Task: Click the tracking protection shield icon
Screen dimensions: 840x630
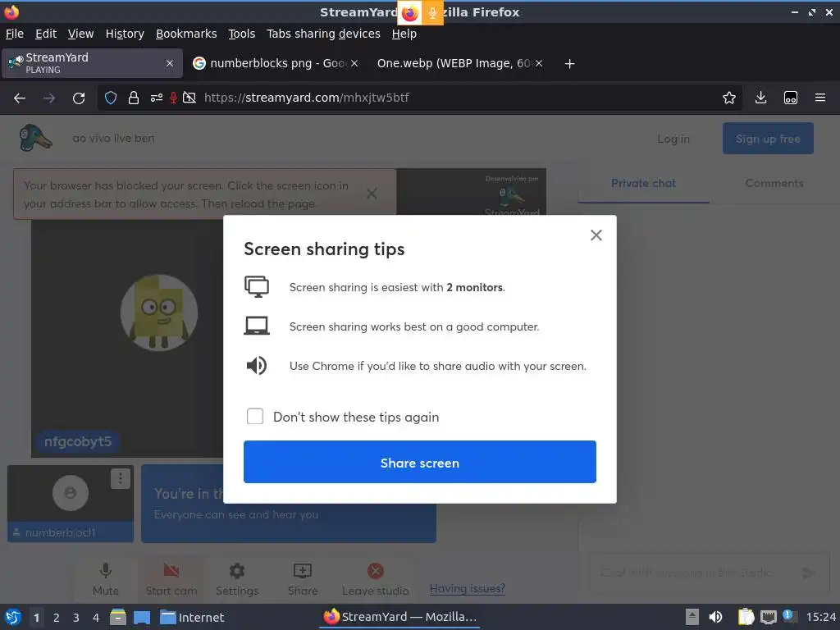Action: coord(111,98)
